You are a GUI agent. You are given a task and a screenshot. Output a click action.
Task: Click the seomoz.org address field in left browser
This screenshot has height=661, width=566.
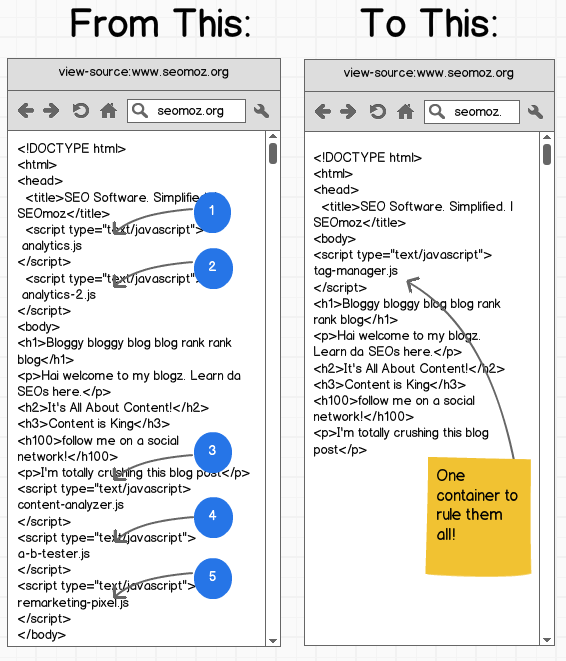186,111
